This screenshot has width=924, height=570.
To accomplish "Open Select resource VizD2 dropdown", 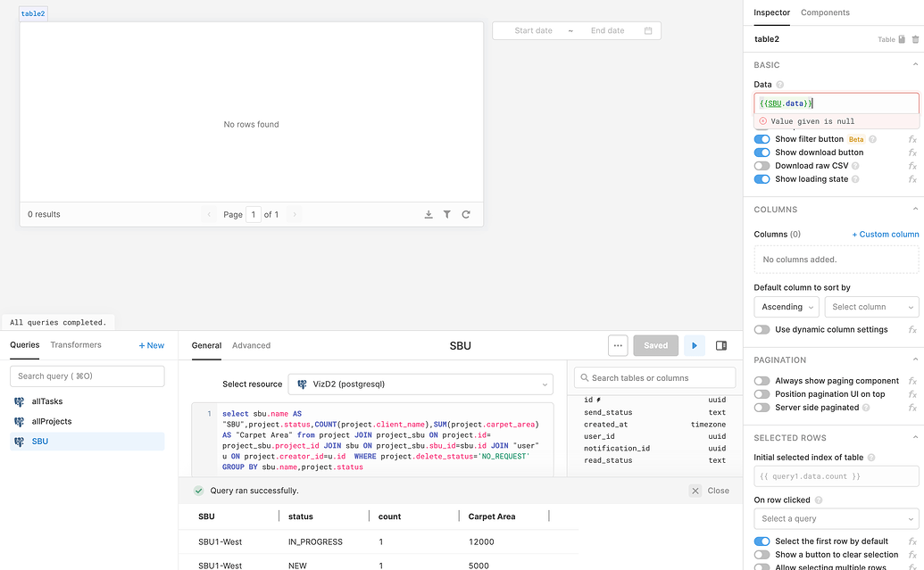I will point(420,384).
